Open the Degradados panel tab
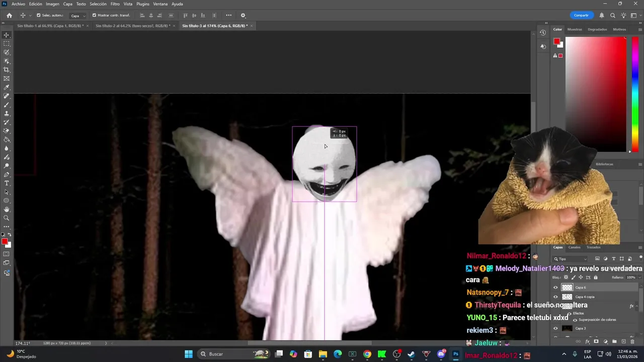644x362 pixels. coord(598,29)
